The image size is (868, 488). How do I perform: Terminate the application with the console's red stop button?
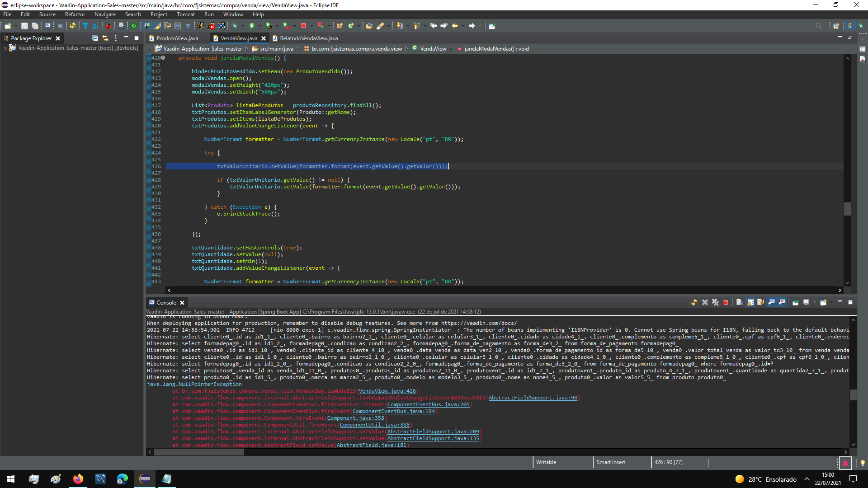coord(726,303)
